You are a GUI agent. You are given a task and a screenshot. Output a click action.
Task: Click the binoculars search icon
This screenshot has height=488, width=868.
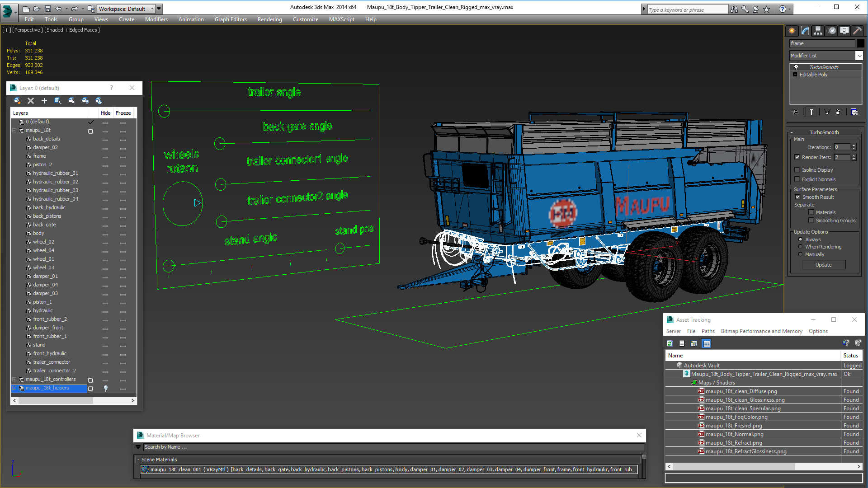[734, 9]
